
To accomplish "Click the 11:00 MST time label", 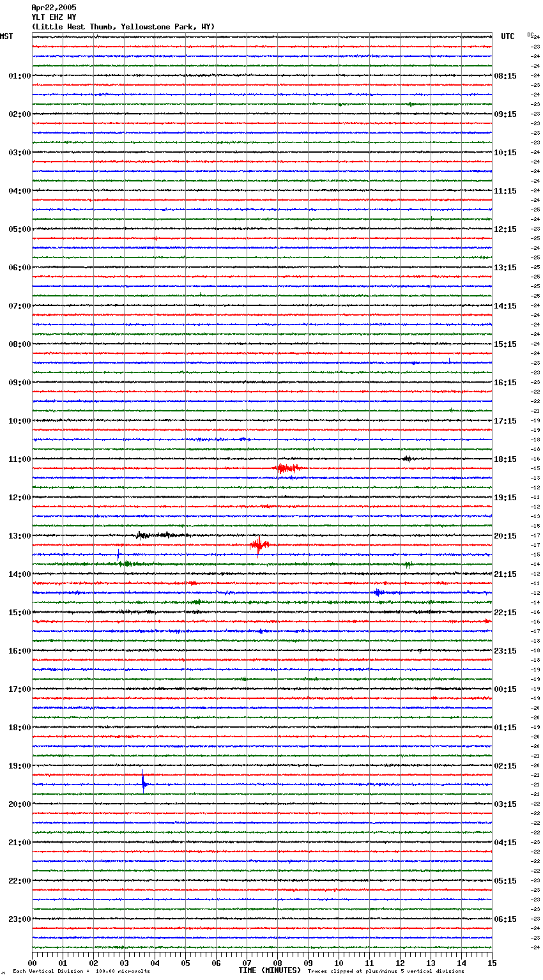I will click(x=19, y=459).
